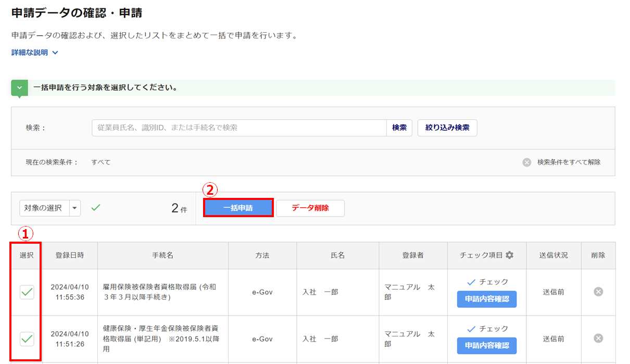Screen dimensions: 630x364
Task: Click the 氏名 column header
Action: (x=338, y=255)
